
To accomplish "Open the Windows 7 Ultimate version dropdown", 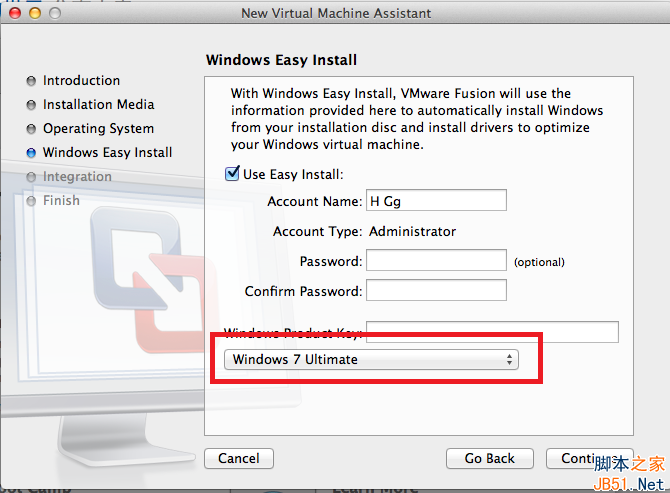I will click(x=371, y=359).
